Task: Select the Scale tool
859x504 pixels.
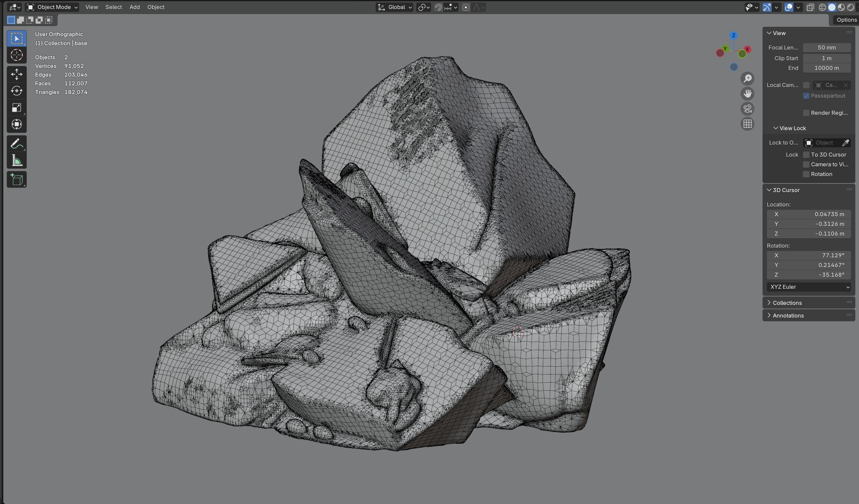Action: [16, 108]
